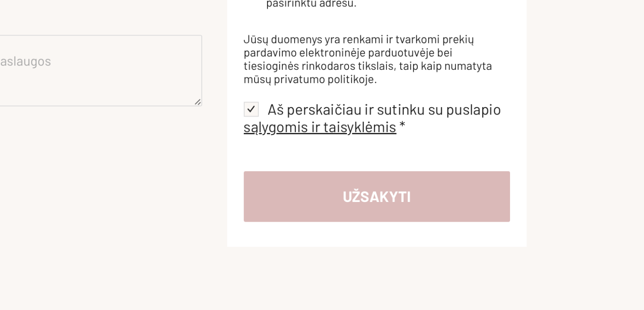Click the word 'taisyklėmis' in the link
The image size is (644, 310).
click(360, 127)
